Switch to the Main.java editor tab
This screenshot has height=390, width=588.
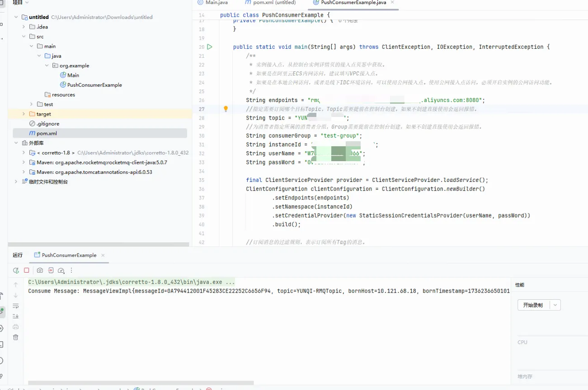pyautogui.click(x=213, y=3)
